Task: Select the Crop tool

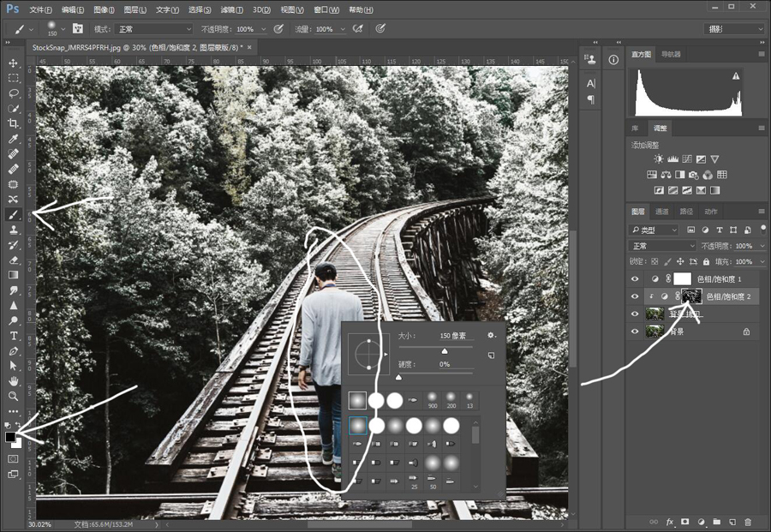Action: coord(13,123)
